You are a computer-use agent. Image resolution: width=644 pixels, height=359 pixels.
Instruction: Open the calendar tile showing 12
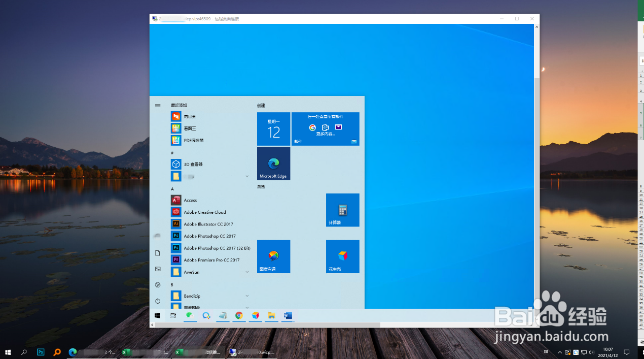[274, 129]
